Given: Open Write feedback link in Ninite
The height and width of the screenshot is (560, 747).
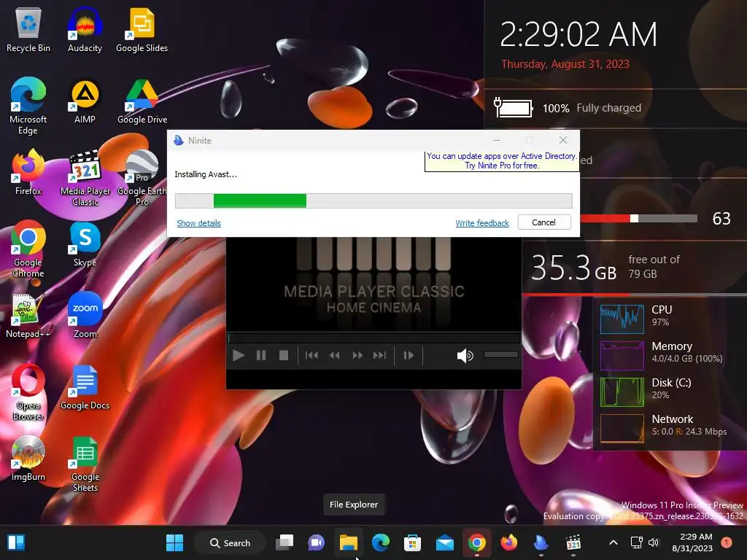Looking at the screenshot, I should point(482,223).
